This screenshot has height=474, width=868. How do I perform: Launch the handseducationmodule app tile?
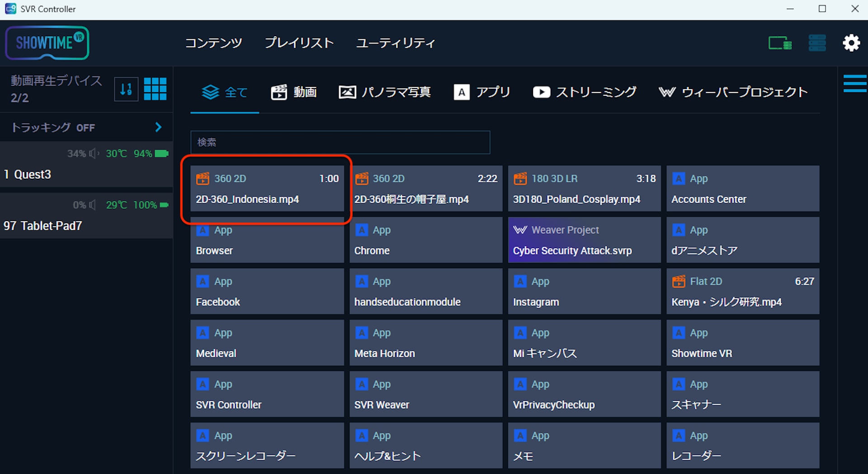pos(425,291)
